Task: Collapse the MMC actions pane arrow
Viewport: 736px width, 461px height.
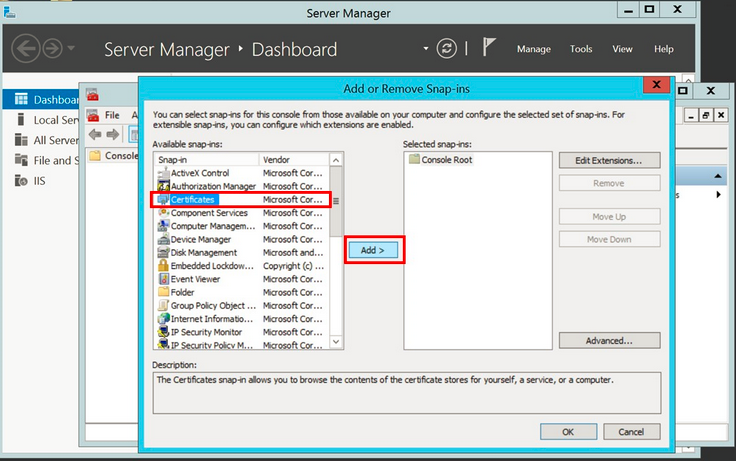Action: pos(718,176)
